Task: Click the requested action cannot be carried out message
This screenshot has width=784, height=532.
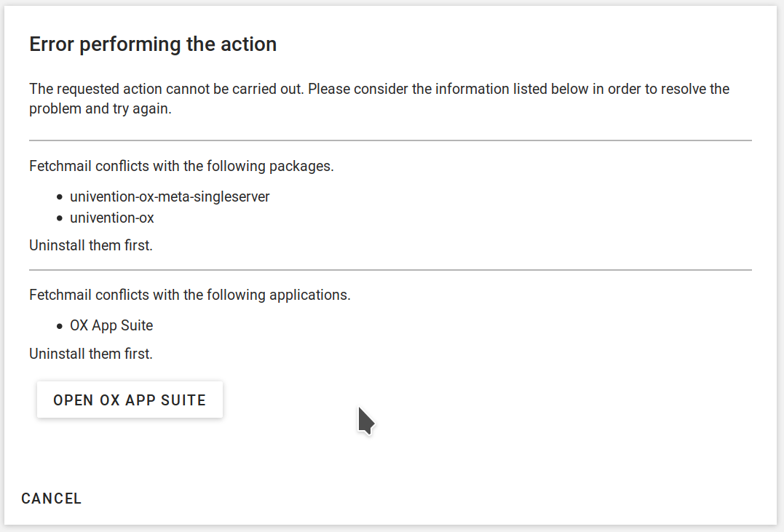Action: click(379, 98)
